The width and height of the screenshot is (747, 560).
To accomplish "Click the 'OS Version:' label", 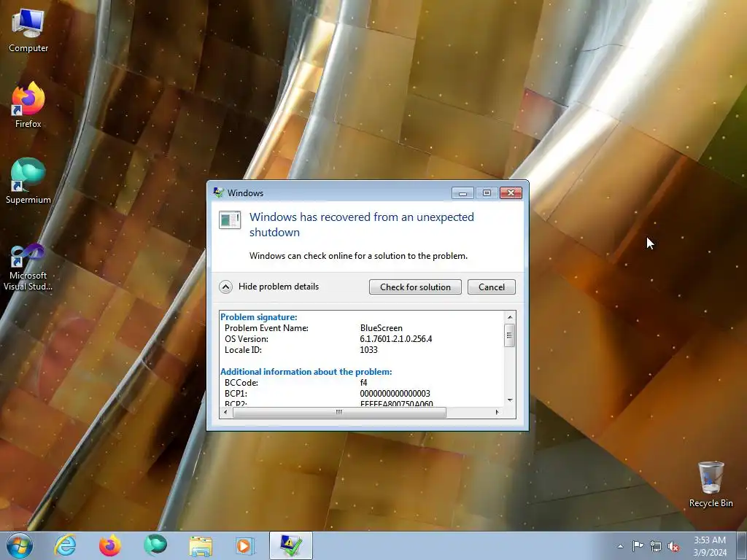I will point(247,339).
